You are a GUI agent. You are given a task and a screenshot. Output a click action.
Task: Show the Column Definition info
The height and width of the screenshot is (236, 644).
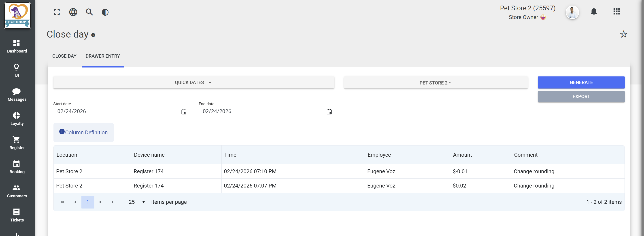(x=83, y=132)
